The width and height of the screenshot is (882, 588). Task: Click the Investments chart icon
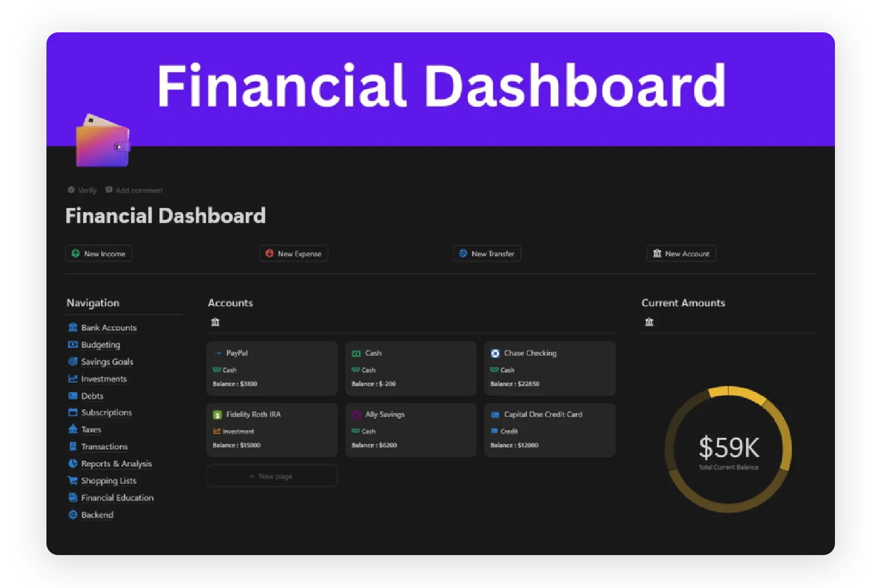(73, 378)
